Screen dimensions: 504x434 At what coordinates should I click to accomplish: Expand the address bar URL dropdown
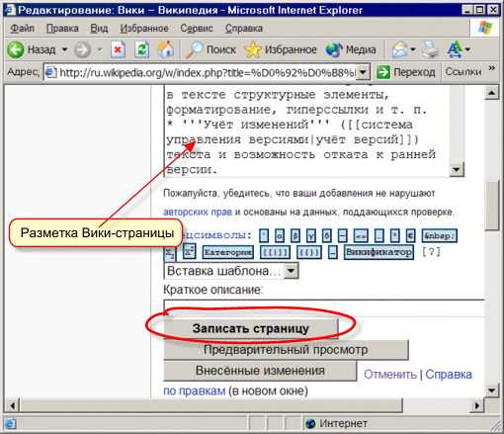point(363,72)
